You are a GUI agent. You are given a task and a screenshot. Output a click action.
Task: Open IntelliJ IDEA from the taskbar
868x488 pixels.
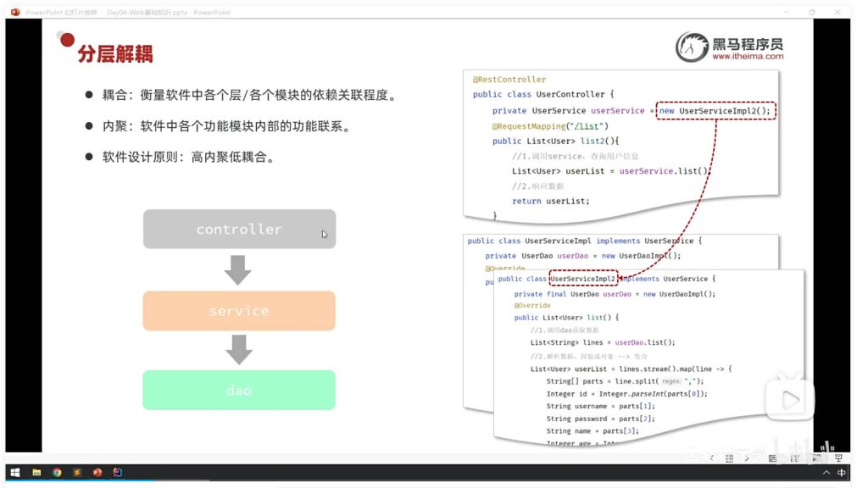point(118,472)
